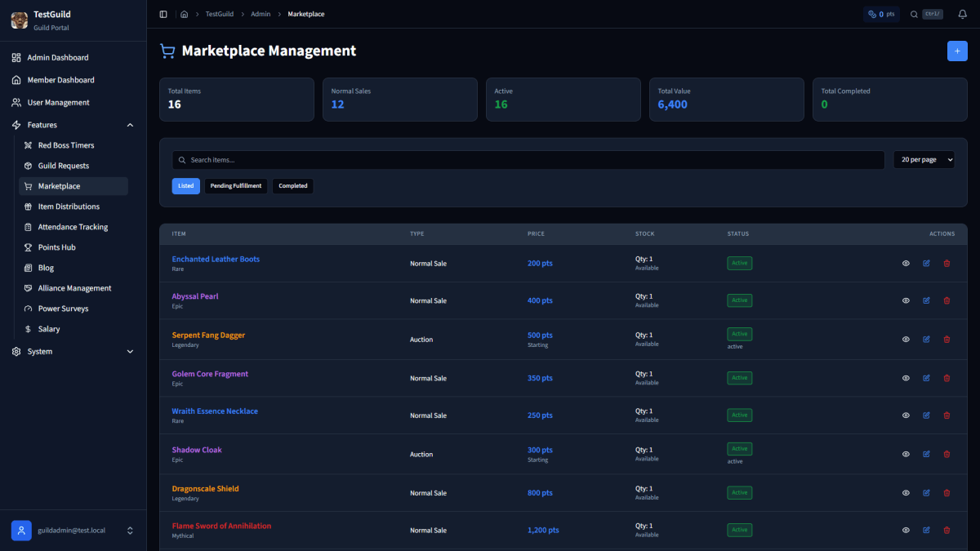Enable the Pending Fulfillment filter
The width and height of the screenshot is (980, 551).
pos(235,185)
